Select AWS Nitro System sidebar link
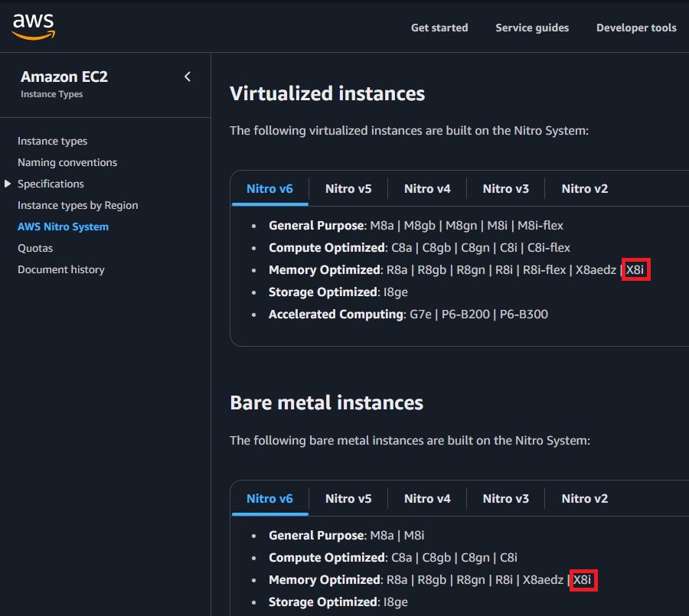The image size is (689, 616). pyautogui.click(x=63, y=227)
